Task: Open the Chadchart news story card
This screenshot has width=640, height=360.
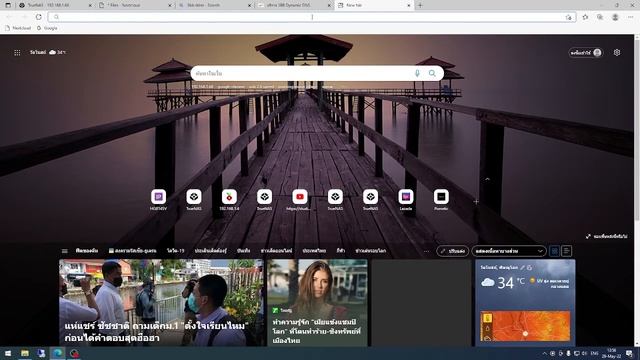Action: coord(162,303)
